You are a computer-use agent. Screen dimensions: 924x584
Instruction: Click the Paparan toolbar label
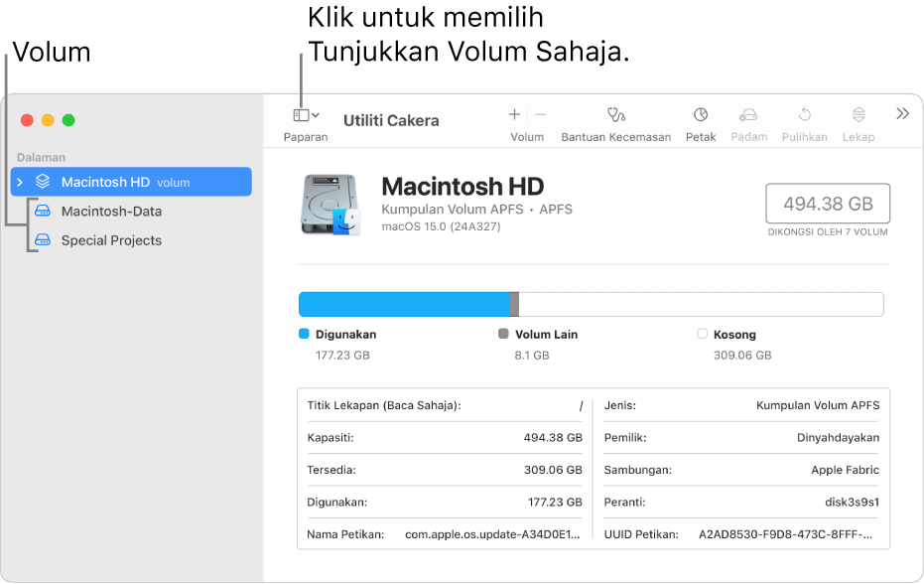(306, 137)
